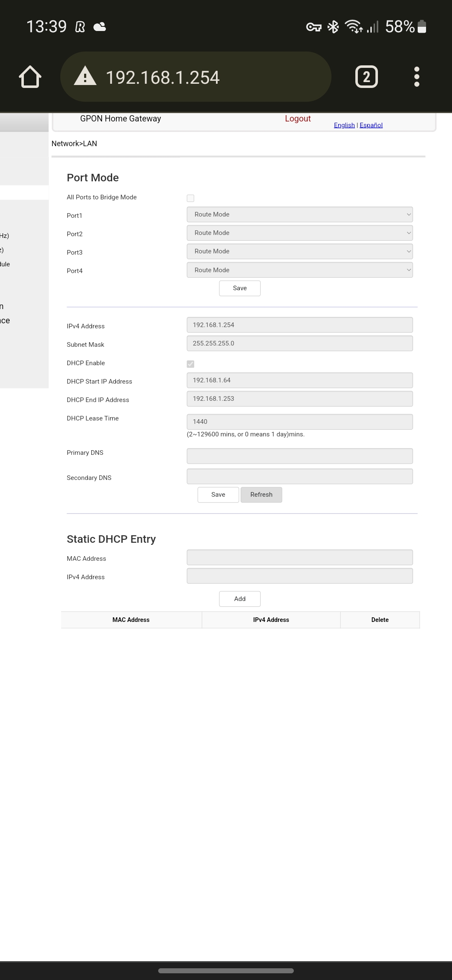
Task: Add the static DHCP entry
Action: 240,599
